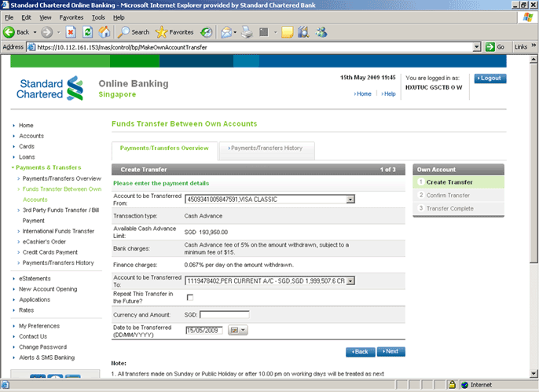Screen dimensions: 539x392
Task: Open the Help menu
Action: [119, 17]
